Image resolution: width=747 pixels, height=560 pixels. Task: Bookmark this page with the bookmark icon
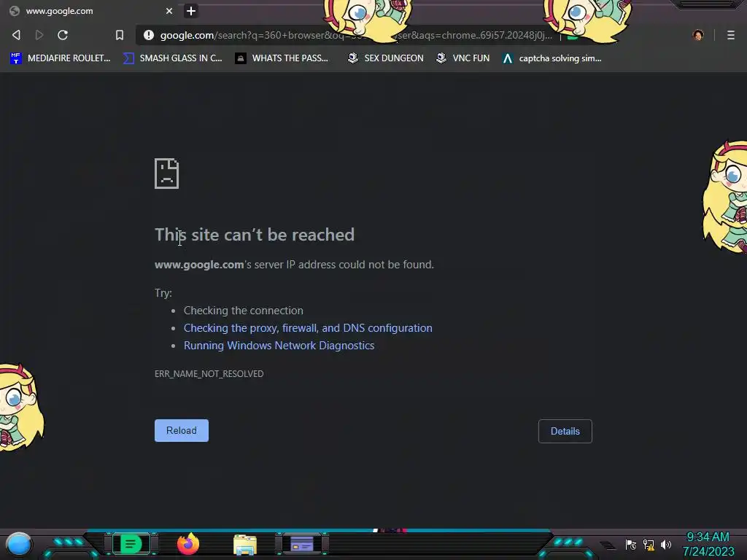[x=120, y=35]
